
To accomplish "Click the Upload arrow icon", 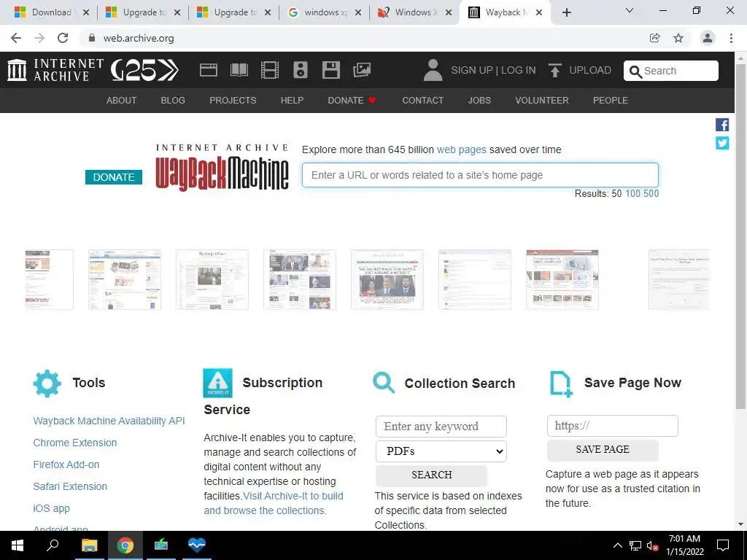I will pos(554,70).
